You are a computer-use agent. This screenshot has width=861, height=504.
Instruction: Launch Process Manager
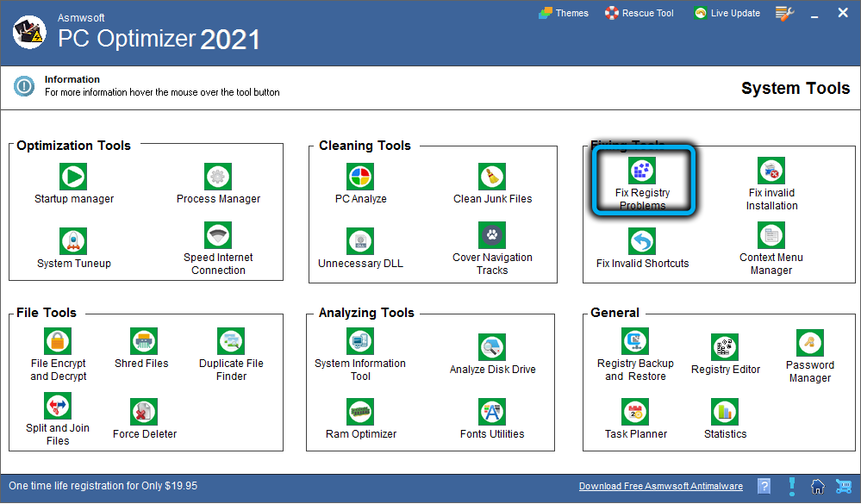(218, 177)
